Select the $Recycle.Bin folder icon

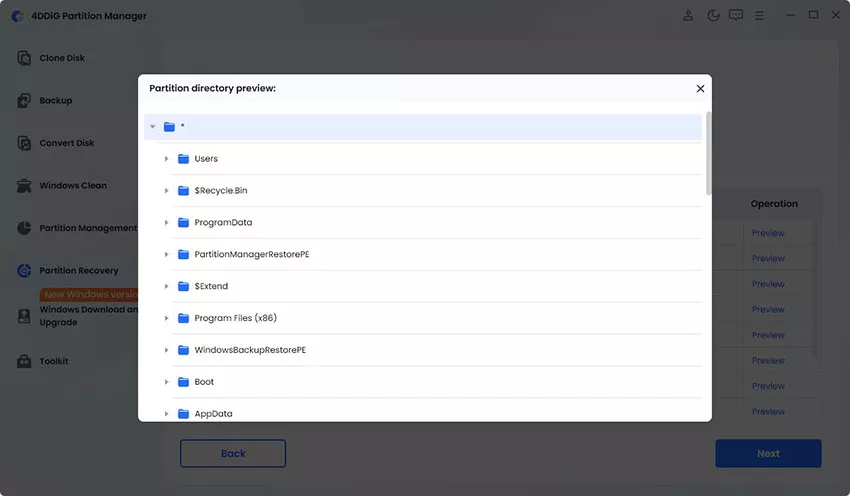coord(183,191)
